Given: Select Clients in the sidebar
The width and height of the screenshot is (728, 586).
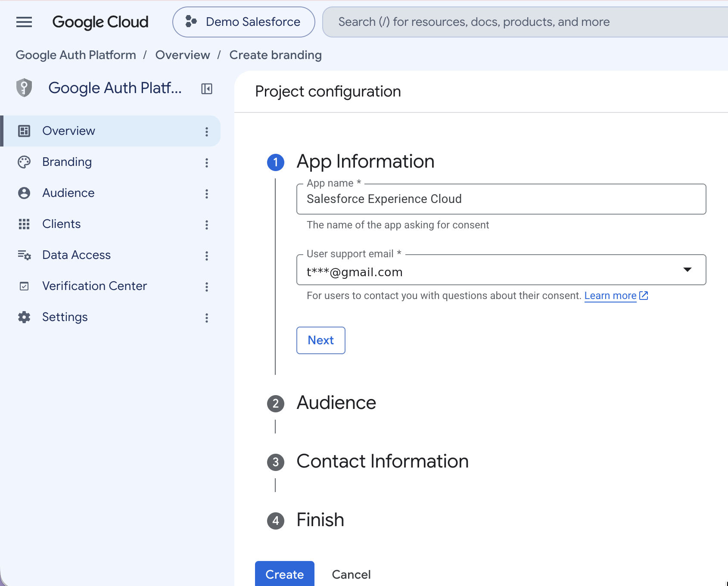Looking at the screenshot, I should click(110, 224).
